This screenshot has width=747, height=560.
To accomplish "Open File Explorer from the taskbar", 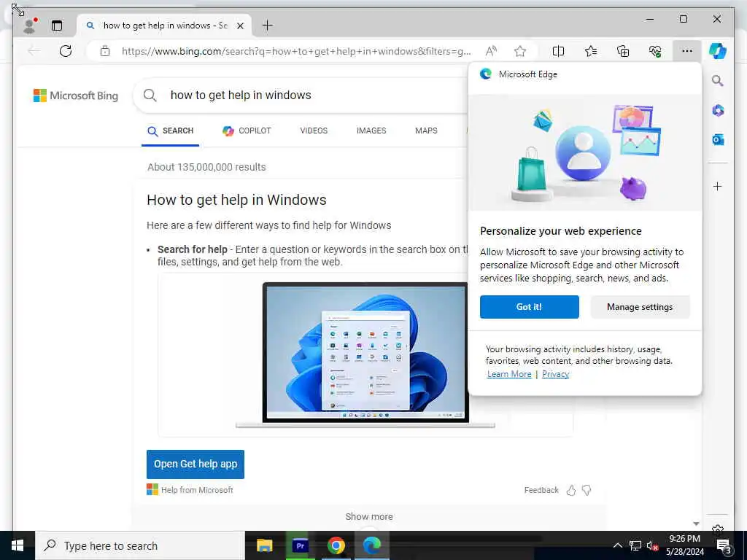I will point(264,545).
